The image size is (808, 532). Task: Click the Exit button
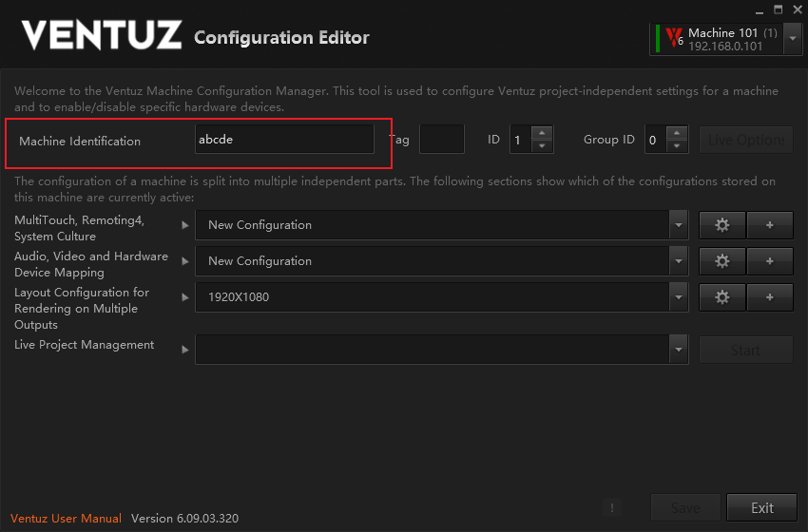coord(761,508)
